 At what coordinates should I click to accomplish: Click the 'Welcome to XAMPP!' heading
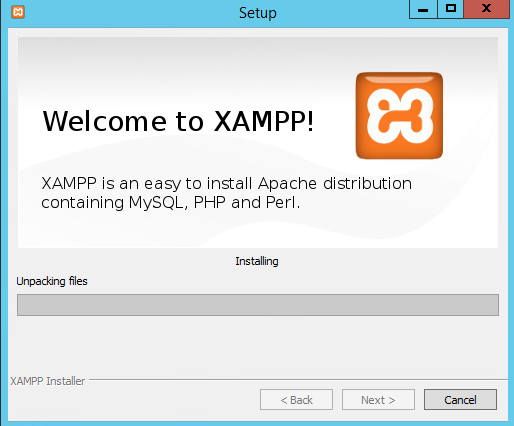[x=178, y=121]
